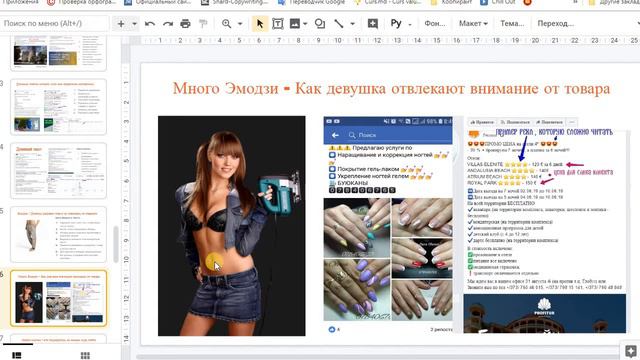Open the "Переход..." transition panel
640x360 pixels.
(556, 23)
